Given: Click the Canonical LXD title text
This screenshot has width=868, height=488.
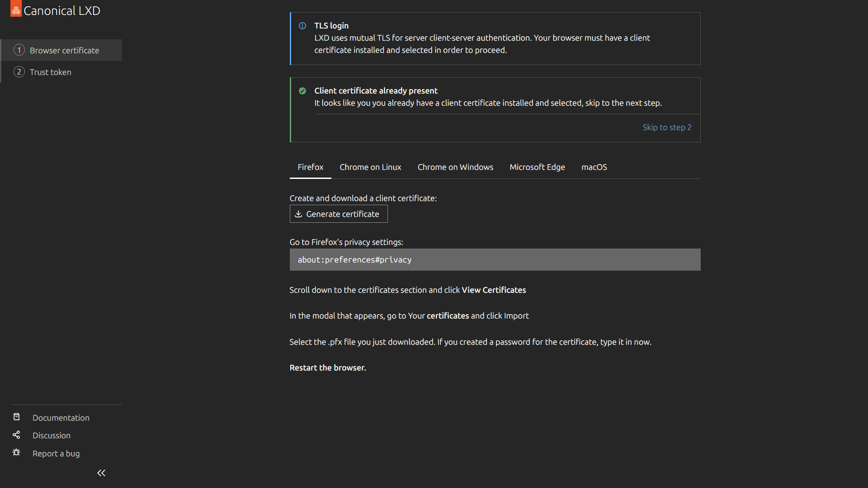Looking at the screenshot, I should (62, 11).
